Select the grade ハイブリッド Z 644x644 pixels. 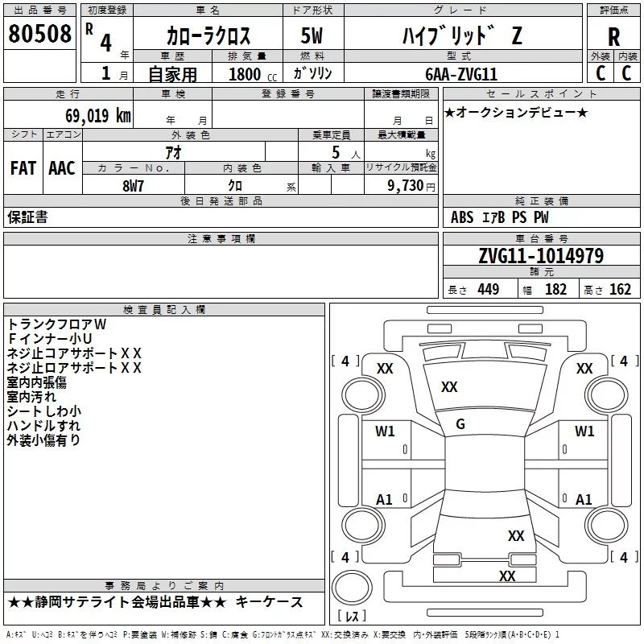click(462, 35)
